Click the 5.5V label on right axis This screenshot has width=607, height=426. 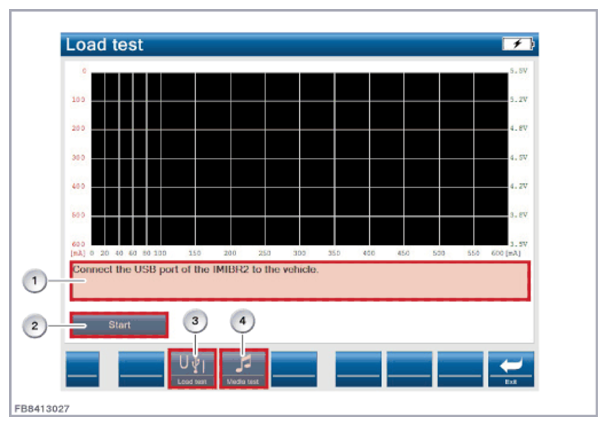pyautogui.click(x=518, y=72)
